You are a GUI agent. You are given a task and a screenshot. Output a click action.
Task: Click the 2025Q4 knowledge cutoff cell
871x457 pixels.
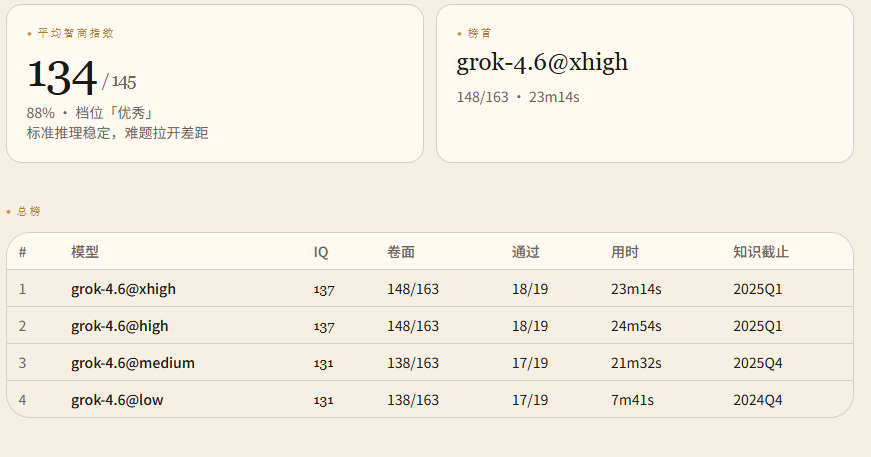(x=758, y=363)
